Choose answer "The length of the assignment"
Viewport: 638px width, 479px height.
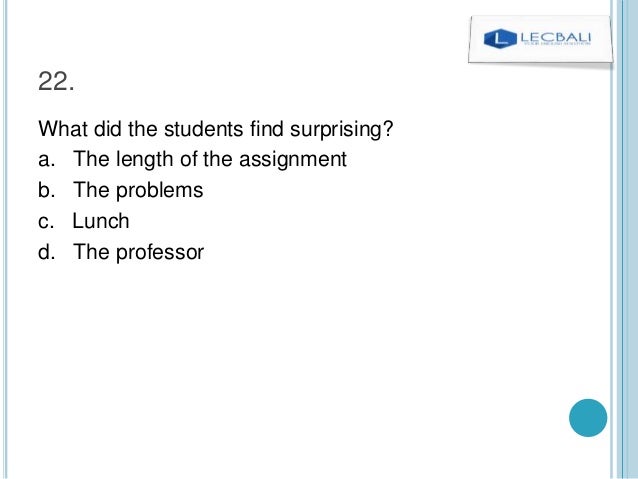(x=210, y=159)
